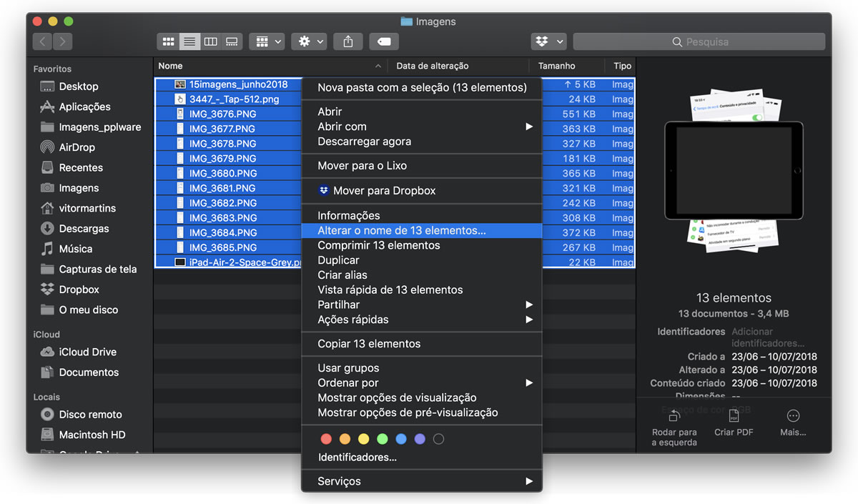Click Mover para Dropbox menu item
858x504 pixels.
(x=384, y=191)
